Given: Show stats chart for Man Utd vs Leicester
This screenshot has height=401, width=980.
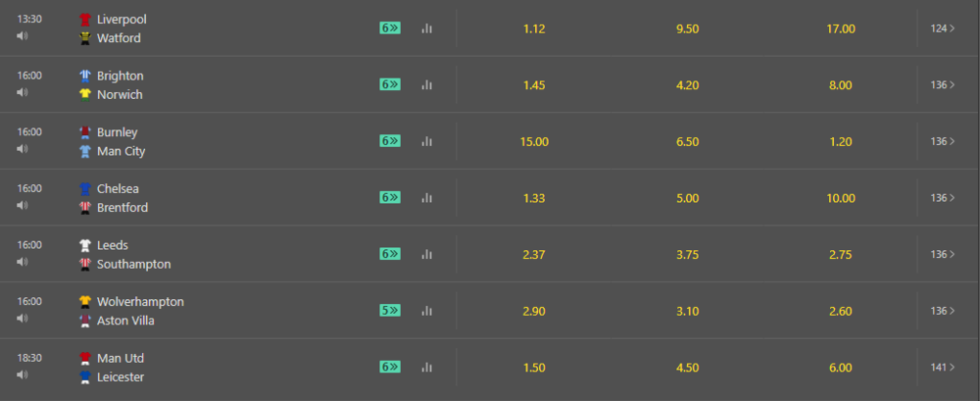Looking at the screenshot, I should coord(427,368).
